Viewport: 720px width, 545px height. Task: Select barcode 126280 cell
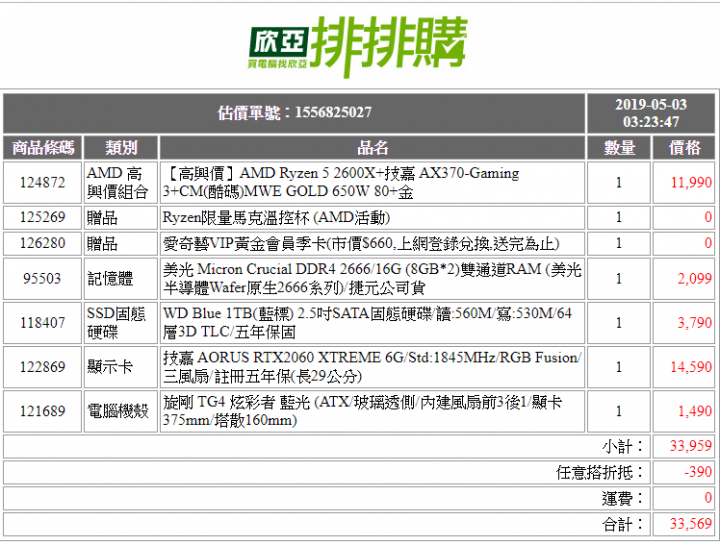(43, 243)
